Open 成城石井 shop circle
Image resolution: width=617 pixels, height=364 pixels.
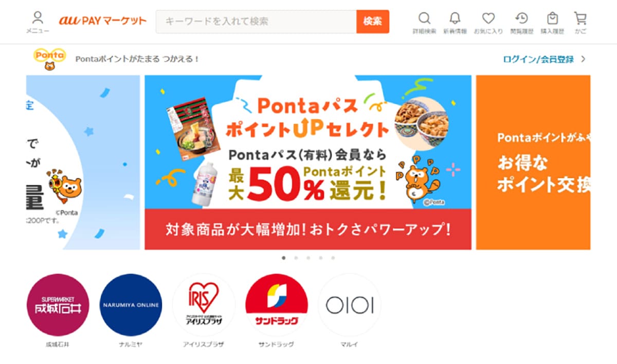tap(58, 305)
